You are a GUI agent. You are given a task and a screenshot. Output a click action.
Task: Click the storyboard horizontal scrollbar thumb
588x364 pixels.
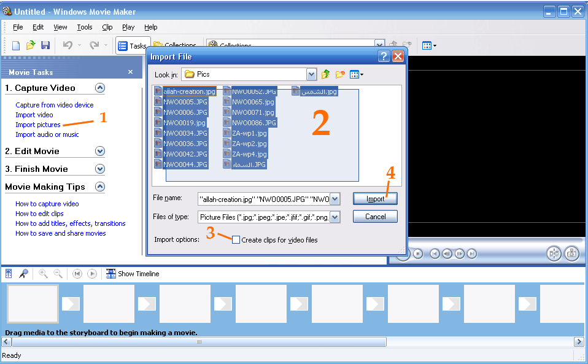pos(199,342)
